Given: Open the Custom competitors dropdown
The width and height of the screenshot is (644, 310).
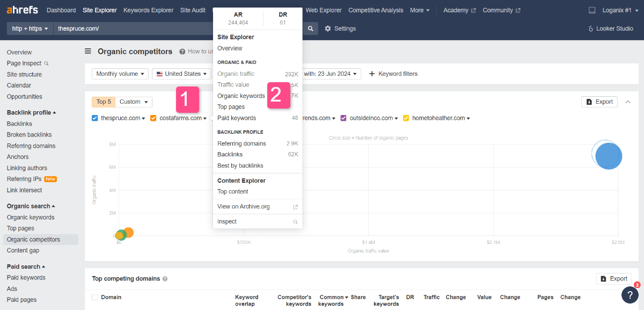Looking at the screenshot, I should click(134, 102).
